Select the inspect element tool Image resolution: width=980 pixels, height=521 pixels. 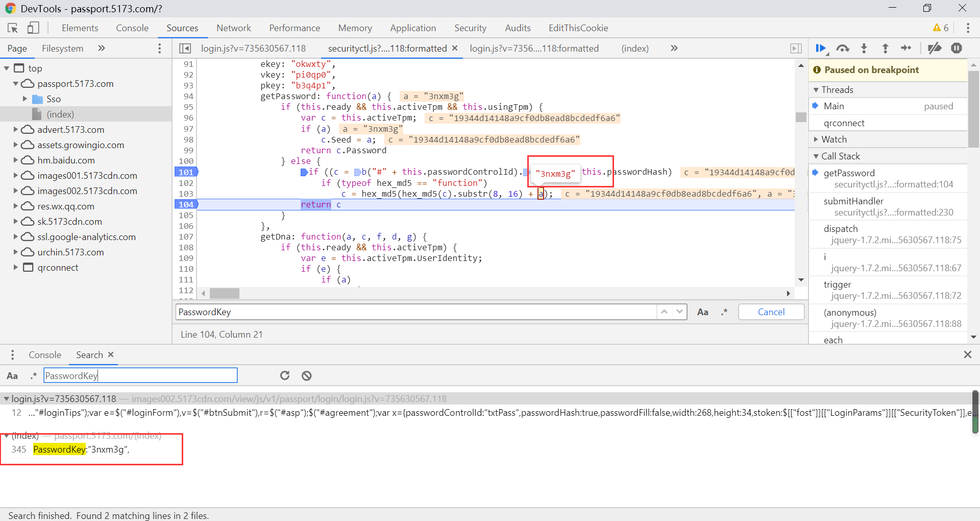(13, 28)
